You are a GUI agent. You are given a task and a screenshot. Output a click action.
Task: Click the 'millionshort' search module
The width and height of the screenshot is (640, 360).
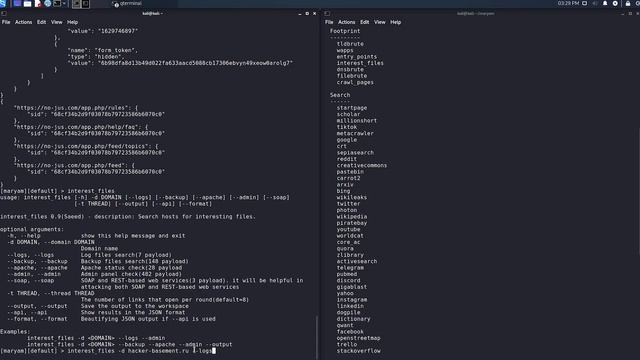357,120
